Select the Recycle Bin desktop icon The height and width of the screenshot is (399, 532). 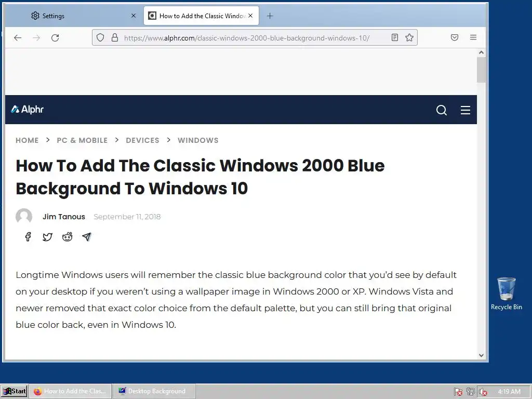506,294
